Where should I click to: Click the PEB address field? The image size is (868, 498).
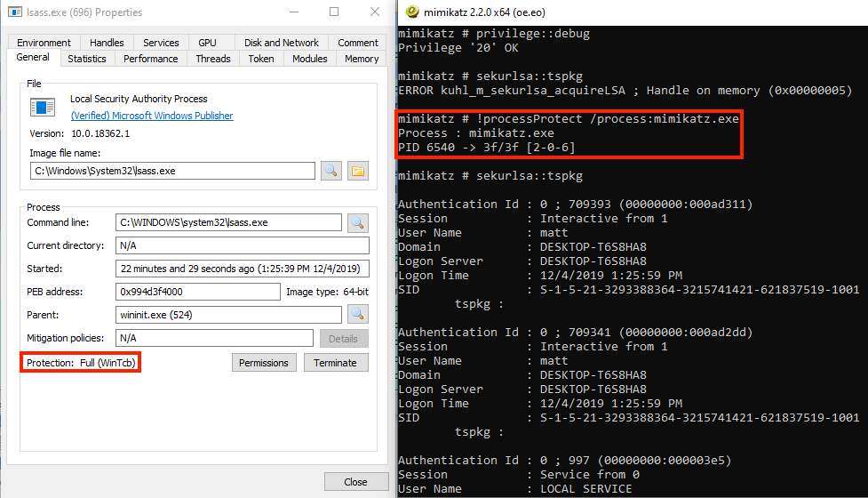click(x=197, y=292)
